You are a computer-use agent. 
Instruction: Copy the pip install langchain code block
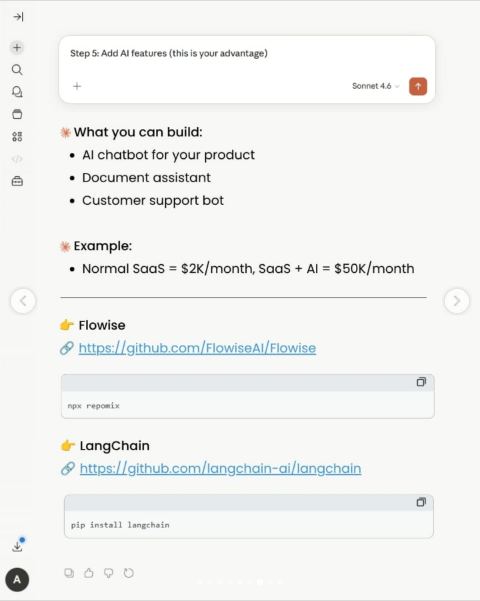[421, 502]
